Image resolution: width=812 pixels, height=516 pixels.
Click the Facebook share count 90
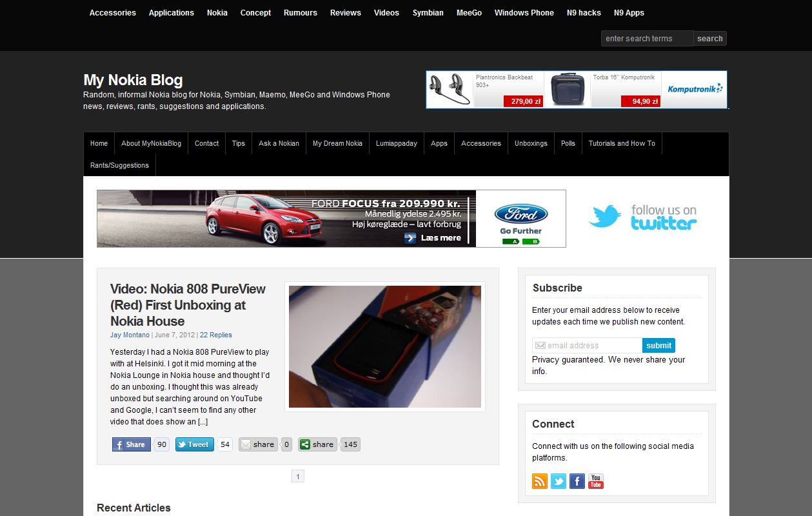tap(162, 444)
